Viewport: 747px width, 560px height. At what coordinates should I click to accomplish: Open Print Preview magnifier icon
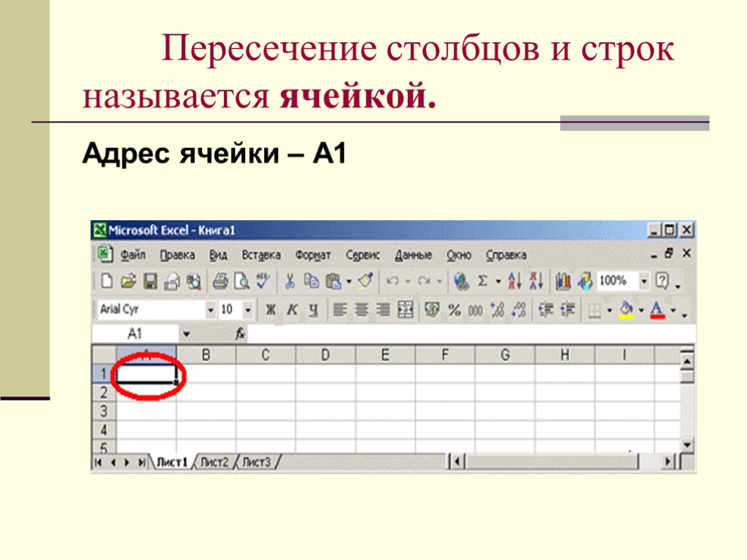[x=241, y=281]
